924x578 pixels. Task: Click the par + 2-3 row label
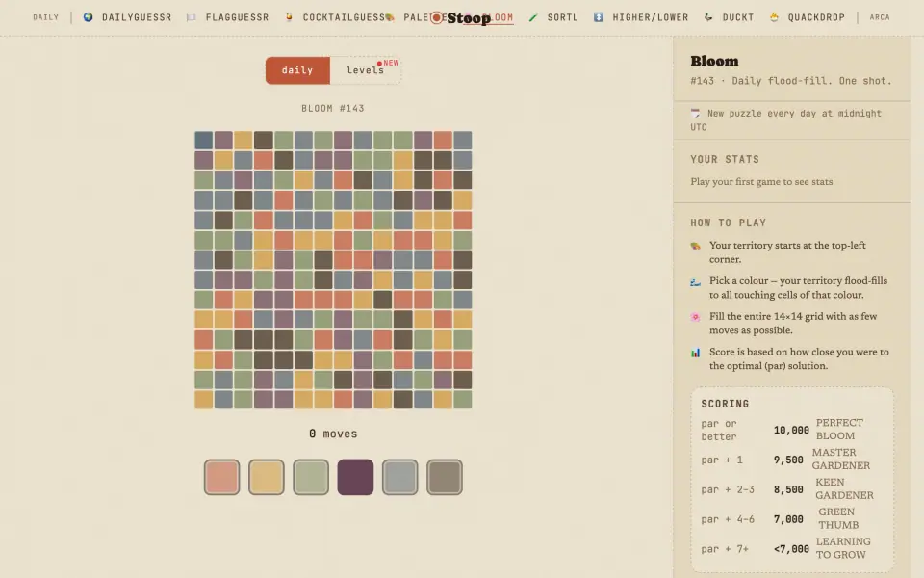(728, 489)
